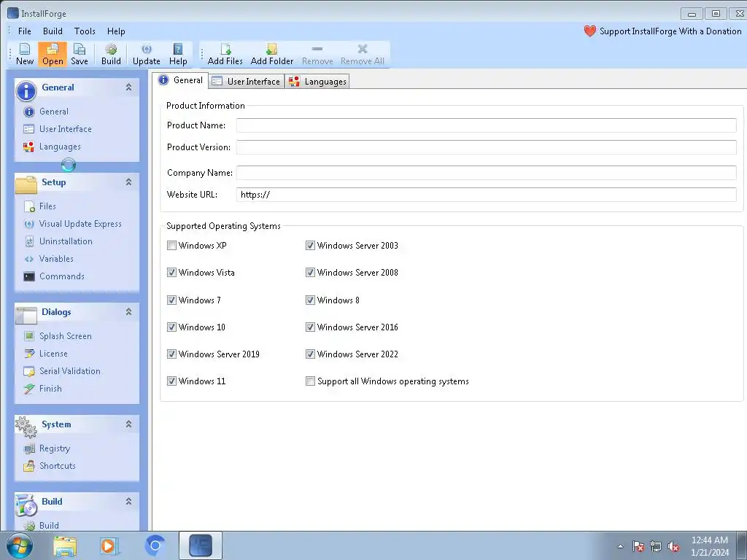Viewport: 747px width, 560px height.
Task: Click the Build toolbar icon
Action: click(111, 54)
